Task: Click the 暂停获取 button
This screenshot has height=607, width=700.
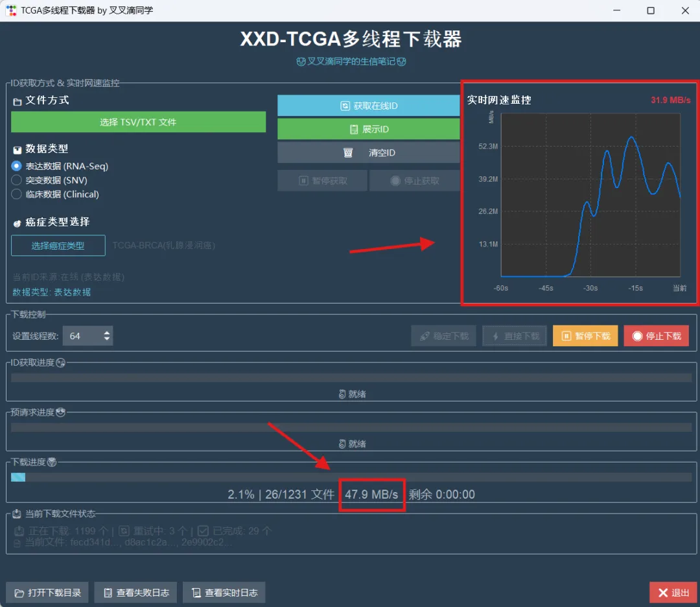Action: pyautogui.click(x=322, y=180)
